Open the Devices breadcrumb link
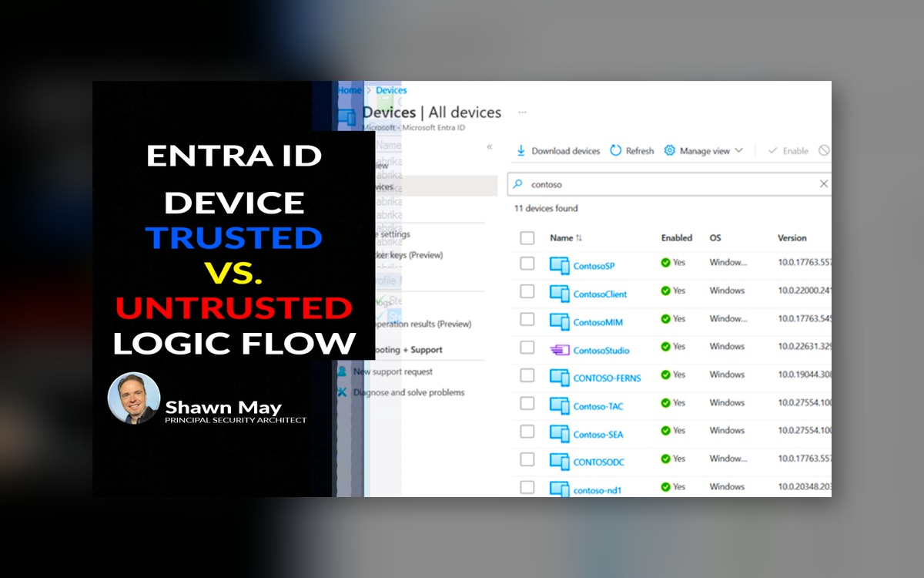The width and height of the screenshot is (924, 578). click(x=391, y=90)
